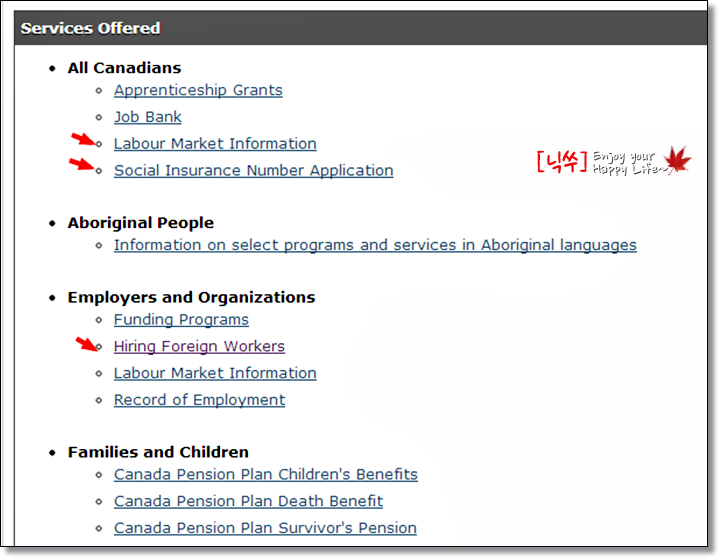Open the Hiring Foreign Workers link
Viewport: 720px width, 559px height.
pos(199,346)
